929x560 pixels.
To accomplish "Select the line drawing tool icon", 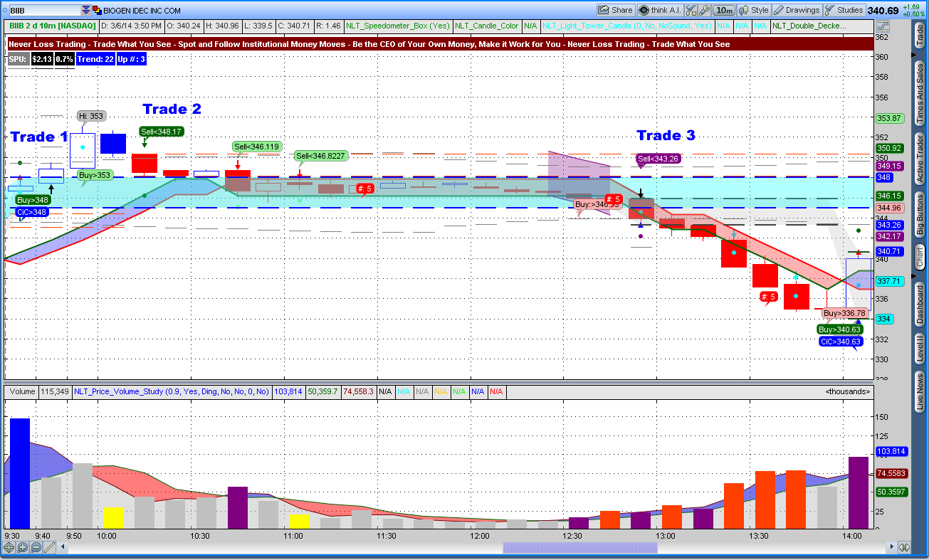I will (49, 547).
